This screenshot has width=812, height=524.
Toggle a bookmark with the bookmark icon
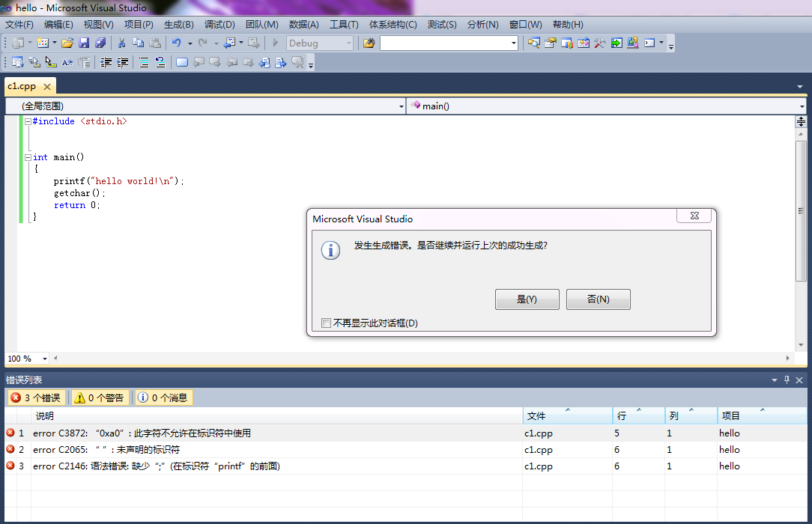point(182,63)
